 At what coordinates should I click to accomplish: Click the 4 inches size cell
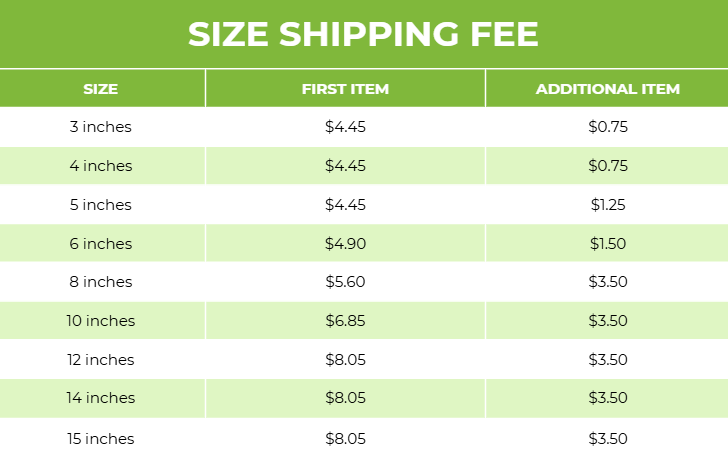(100, 166)
